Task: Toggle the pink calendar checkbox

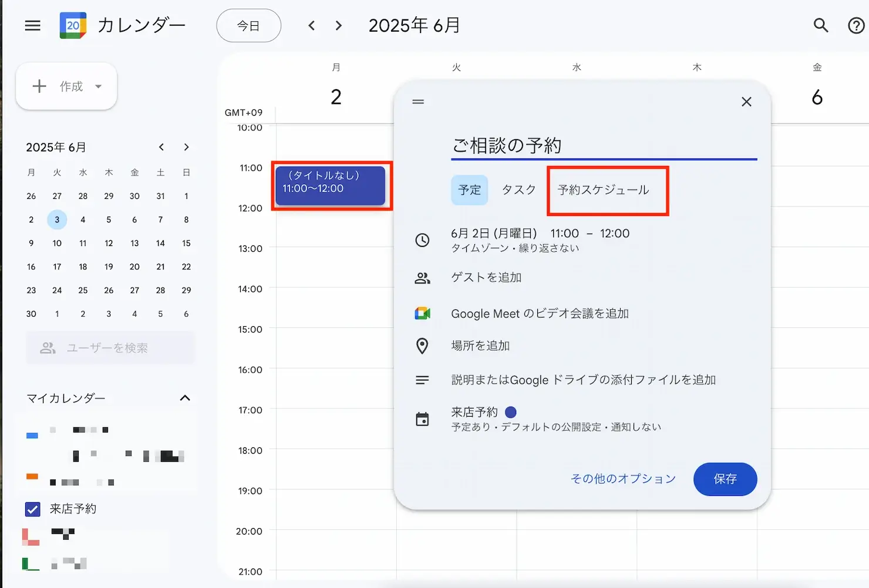Action: [31, 537]
